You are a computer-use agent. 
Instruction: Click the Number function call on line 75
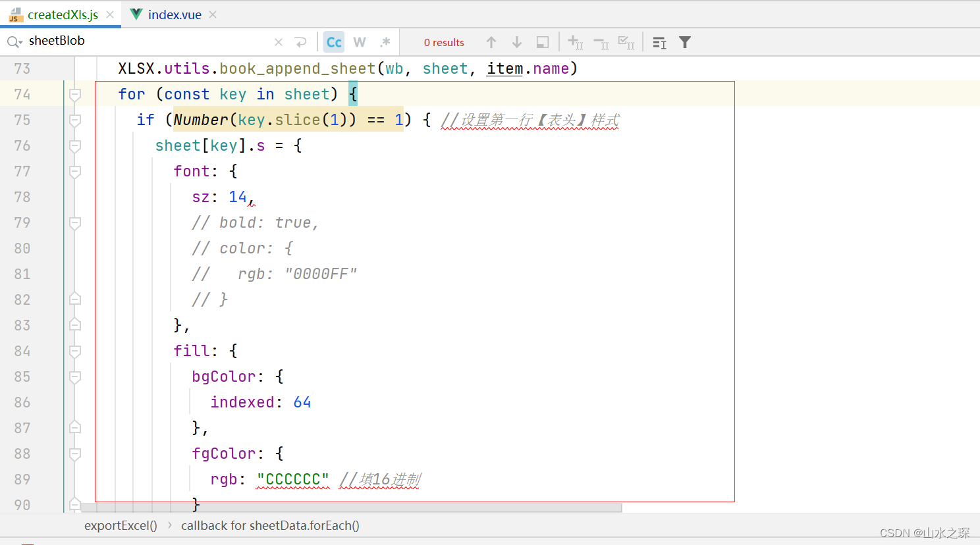201,120
